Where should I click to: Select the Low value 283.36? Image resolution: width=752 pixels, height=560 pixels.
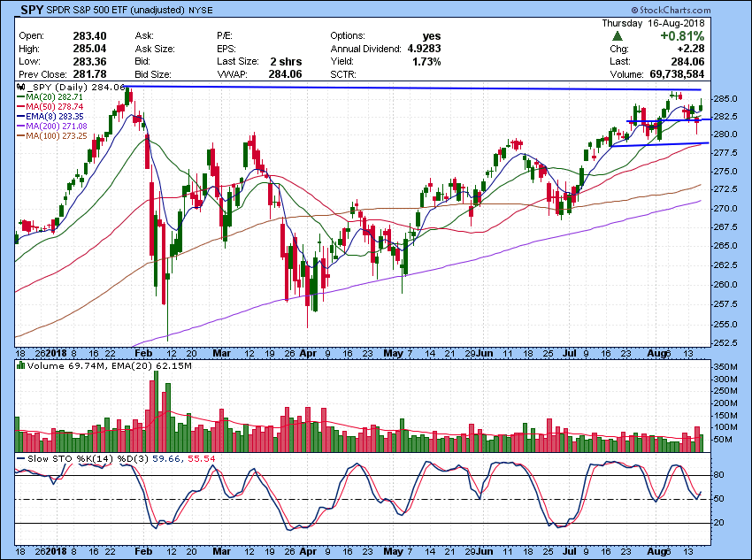point(89,61)
